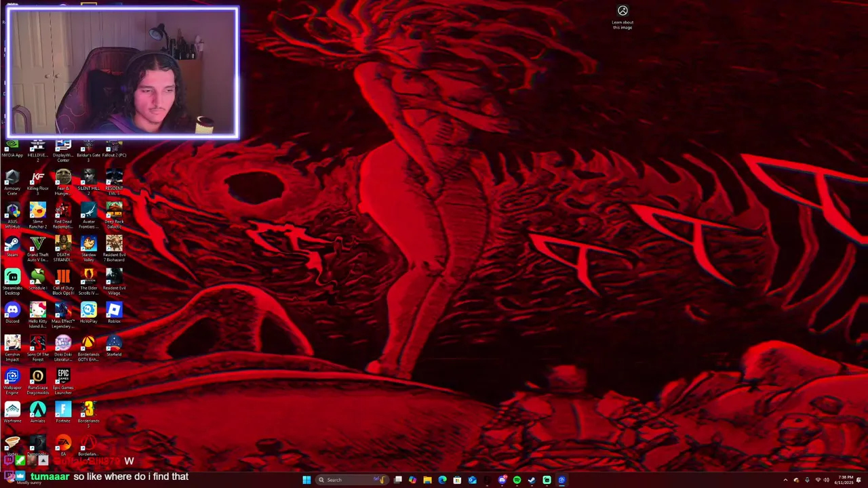Open the Steam desktop shortcut

pyautogui.click(x=12, y=247)
